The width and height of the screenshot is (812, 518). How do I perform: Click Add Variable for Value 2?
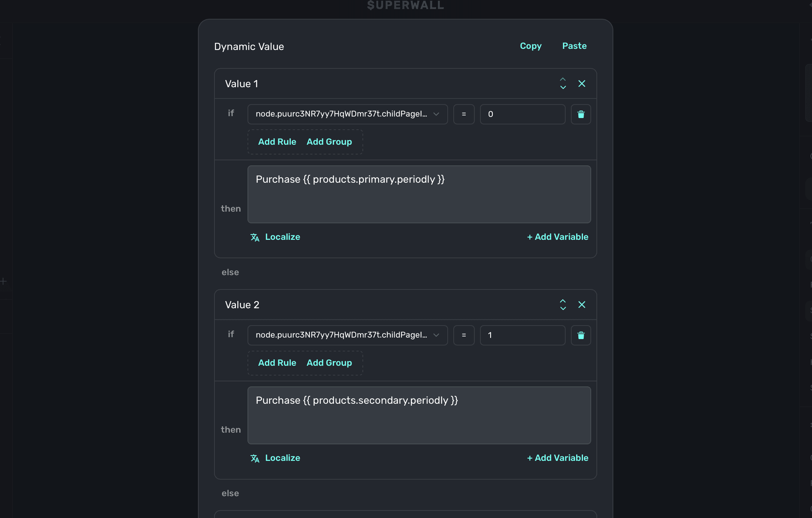(x=557, y=458)
